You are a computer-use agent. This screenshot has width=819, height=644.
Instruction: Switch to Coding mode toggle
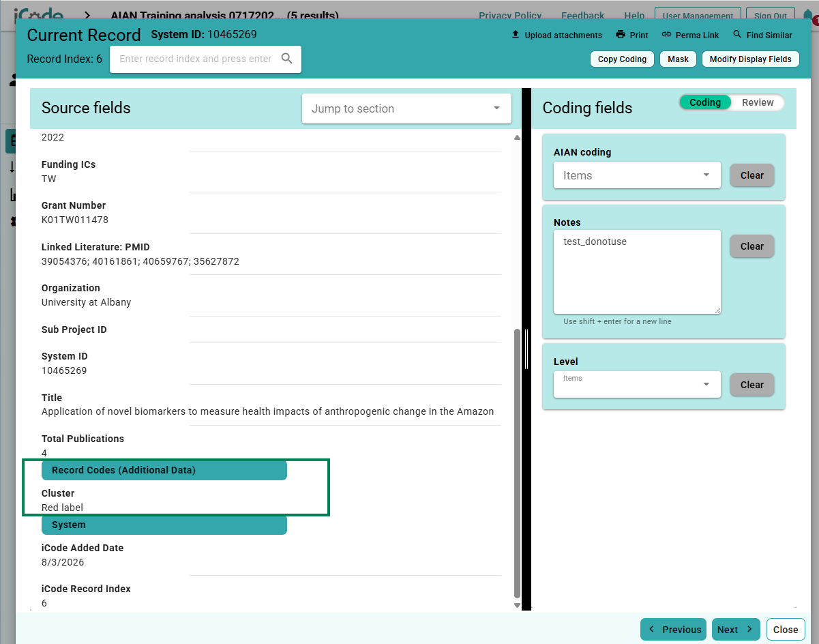[705, 102]
